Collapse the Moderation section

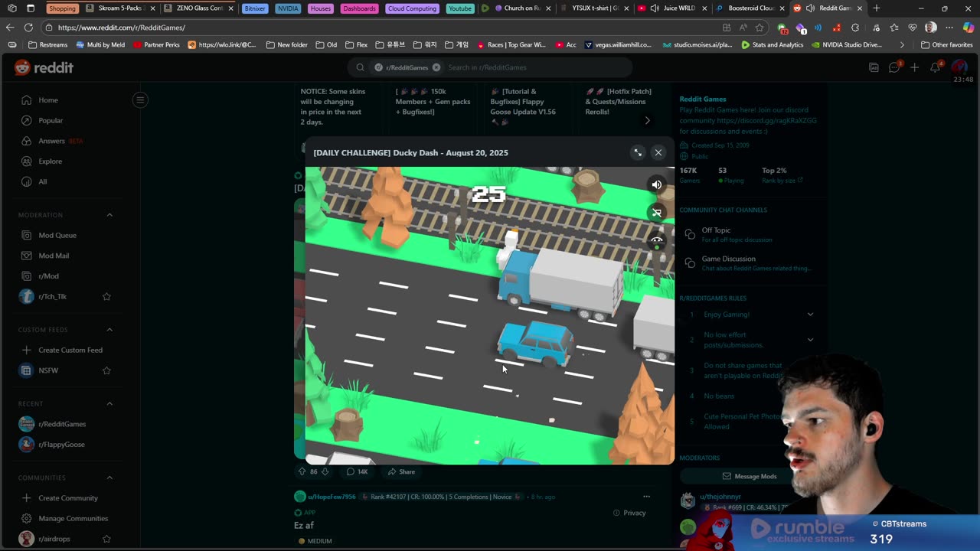tap(109, 215)
